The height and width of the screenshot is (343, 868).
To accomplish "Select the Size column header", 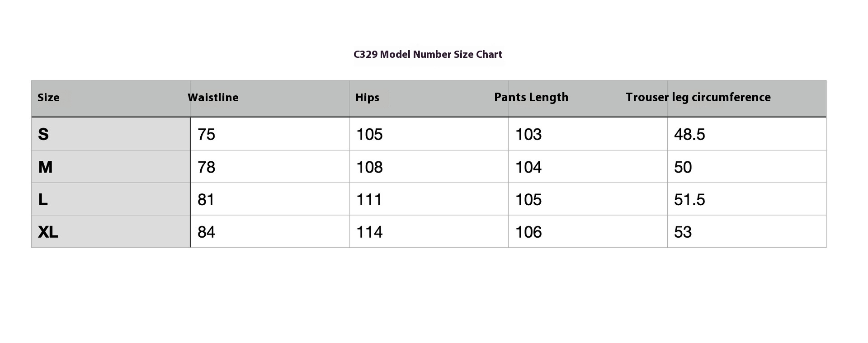I will click(48, 98).
